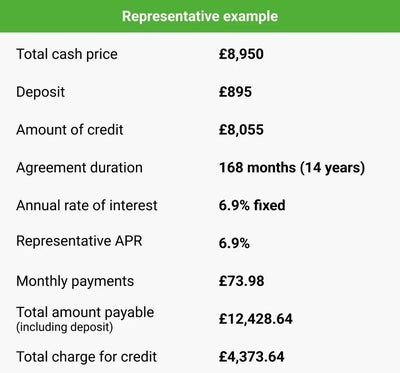The image size is (400, 373).
Task: Click the £4,373.64 credit charge value
Action: [251, 357]
